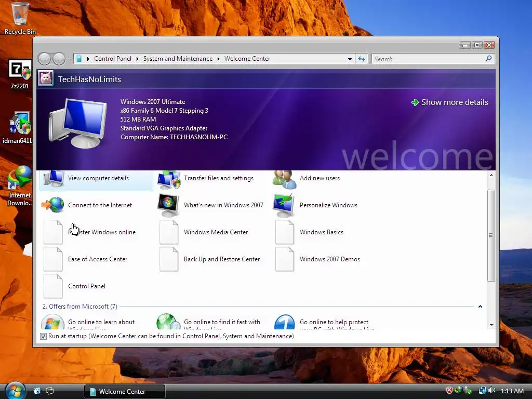Click Show more details link
Image resolution: width=532 pixels, height=399 pixels.
[450, 102]
